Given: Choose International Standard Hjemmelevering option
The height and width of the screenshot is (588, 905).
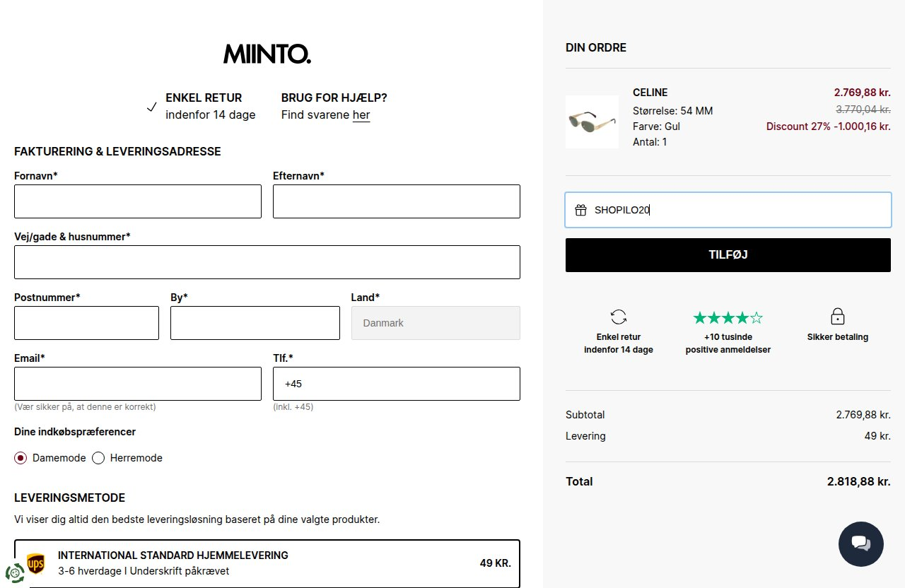Looking at the screenshot, I should 267,563.
